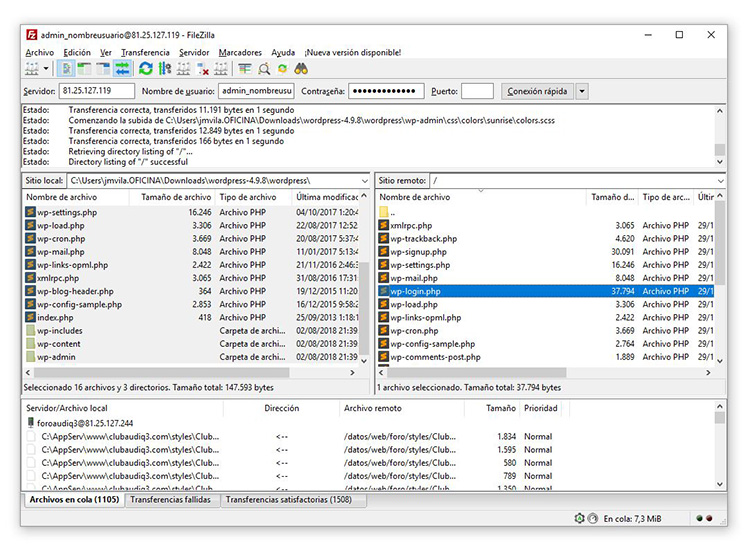Click the reconnect to last server icon
Viewport: 750px width, 555px height.
click(x=221, y=69)
